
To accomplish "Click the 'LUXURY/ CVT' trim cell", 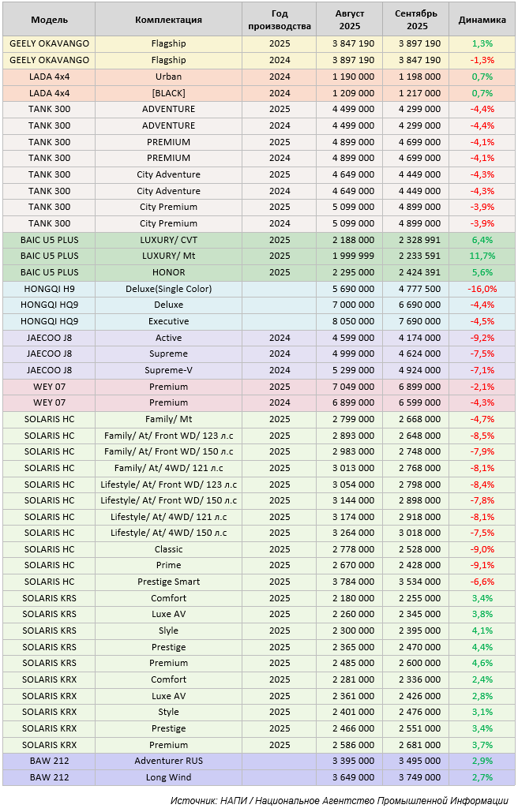I will [x=168, y=240].
